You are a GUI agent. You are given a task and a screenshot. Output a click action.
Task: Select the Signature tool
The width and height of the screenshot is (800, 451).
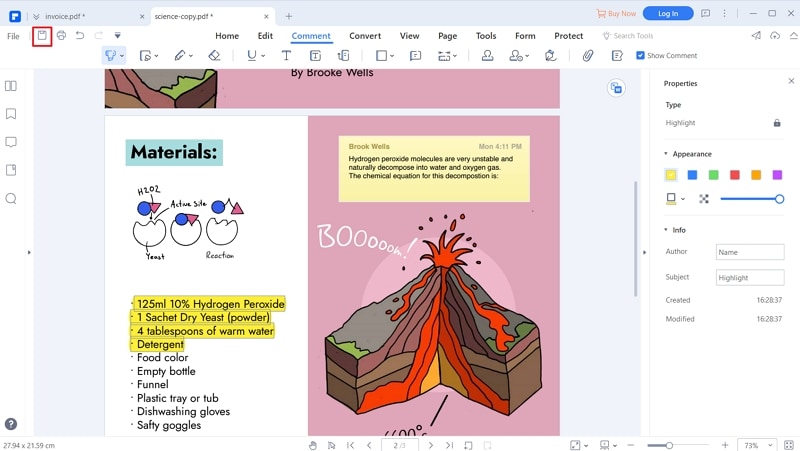[516, 55]
